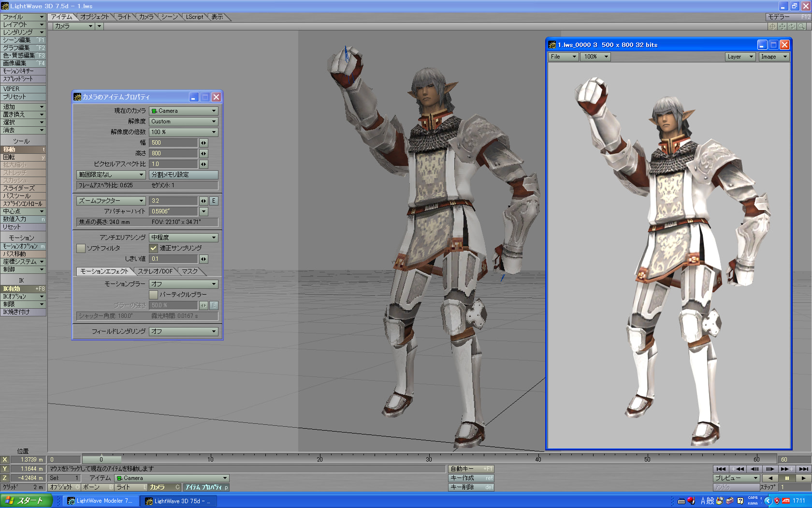Click the viewport center crosshair icon
812x508 pixels.
point(772,26)
